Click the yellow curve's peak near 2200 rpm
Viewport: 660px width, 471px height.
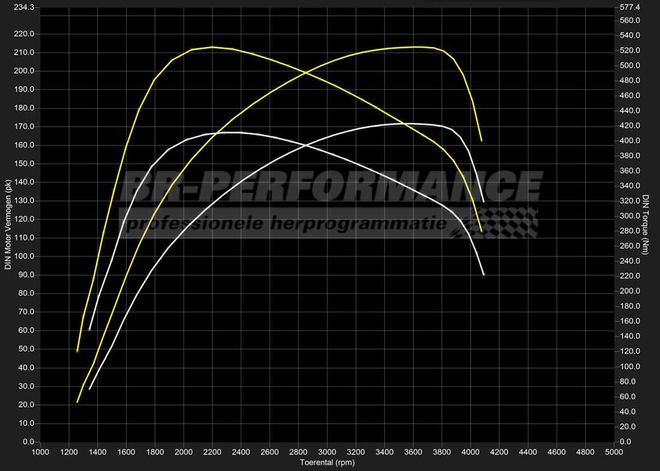coord(212,48)
